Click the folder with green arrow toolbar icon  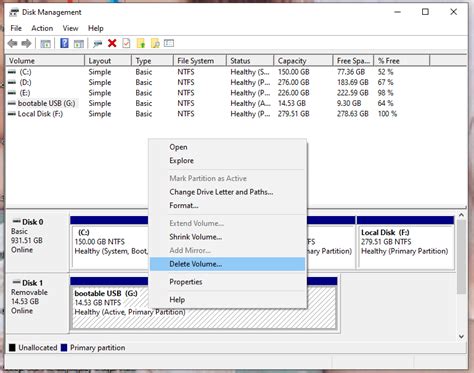point(141,43)
